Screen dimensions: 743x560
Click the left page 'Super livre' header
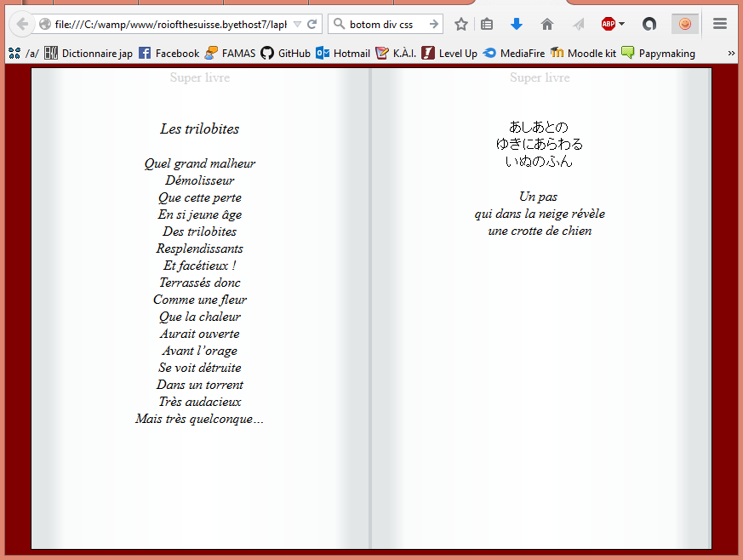pyautogui.click(x=200, y=77)
